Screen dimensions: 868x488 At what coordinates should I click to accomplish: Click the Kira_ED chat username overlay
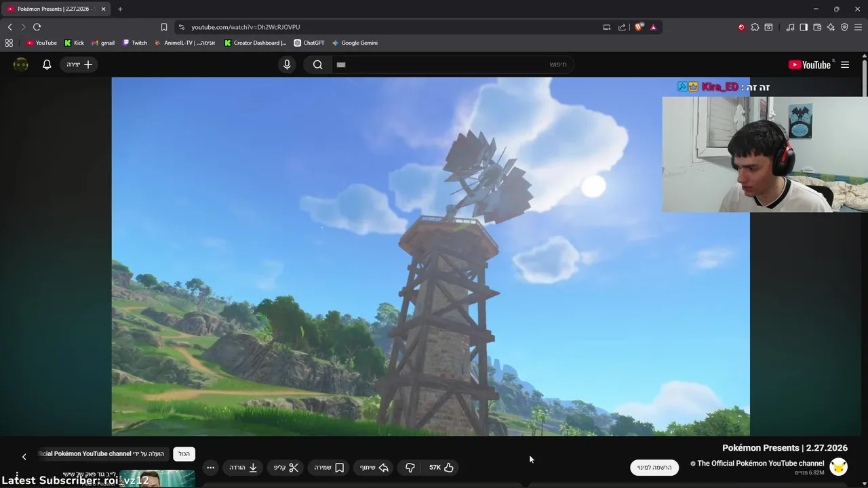pos(720,87)
